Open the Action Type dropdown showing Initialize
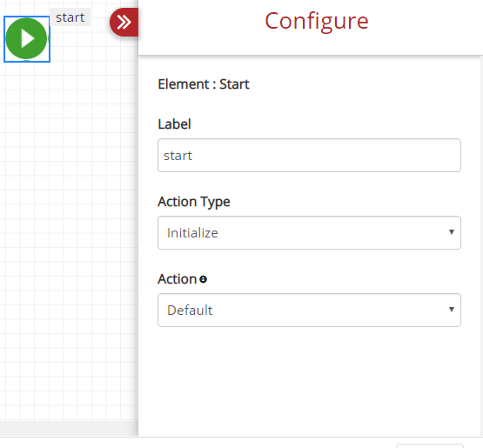The width and height of the screenshot is (483, 448). pyautogui.click(x=309, y=233)
